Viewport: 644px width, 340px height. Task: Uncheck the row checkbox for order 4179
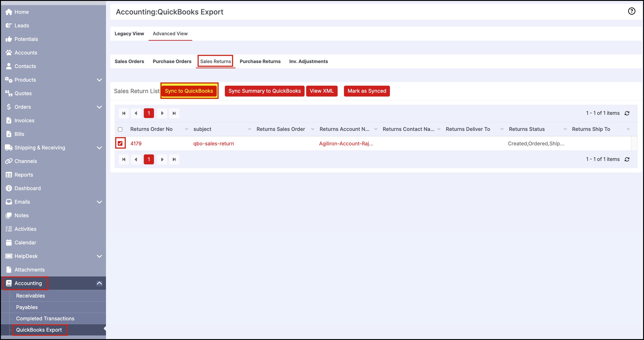pyautogui.click(x=120, y=144)
